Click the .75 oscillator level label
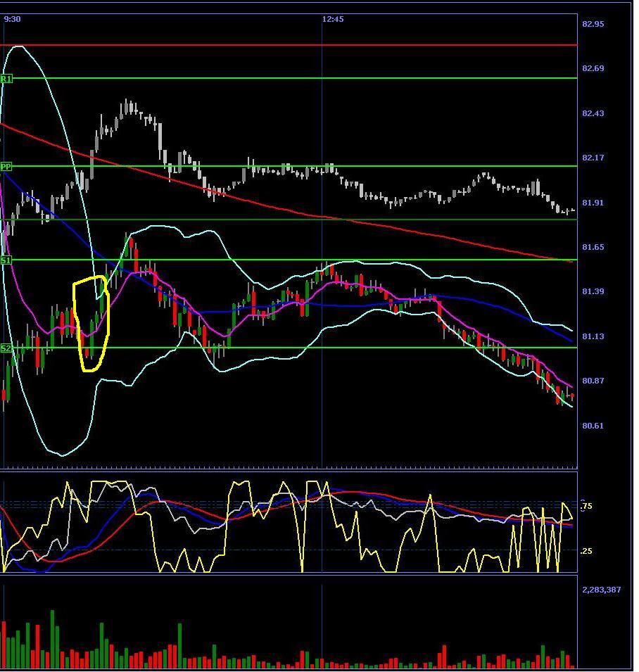 pos(587,506)
